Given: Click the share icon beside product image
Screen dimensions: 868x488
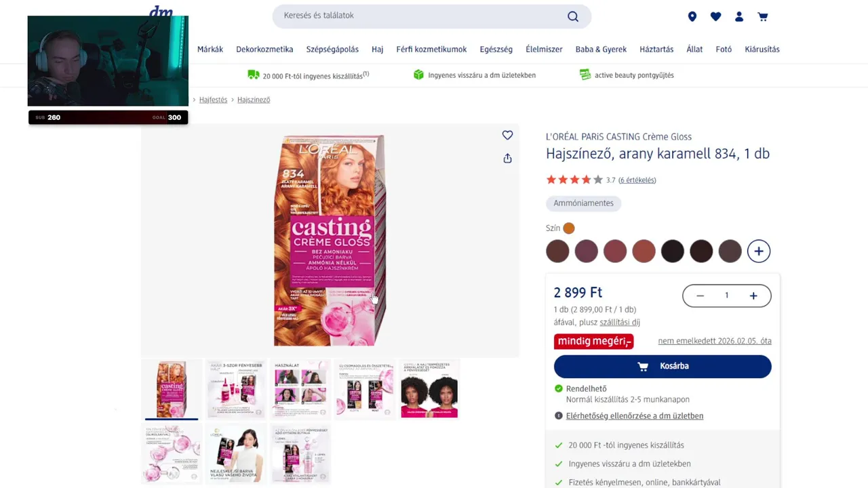Looking at the screenshot, I should coord(507,159).
